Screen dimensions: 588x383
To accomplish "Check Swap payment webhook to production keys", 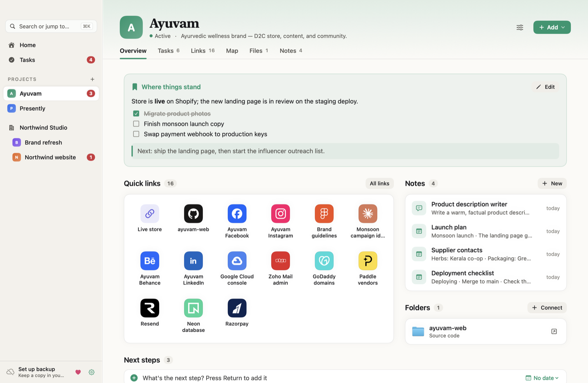I will tap(136, 134).
